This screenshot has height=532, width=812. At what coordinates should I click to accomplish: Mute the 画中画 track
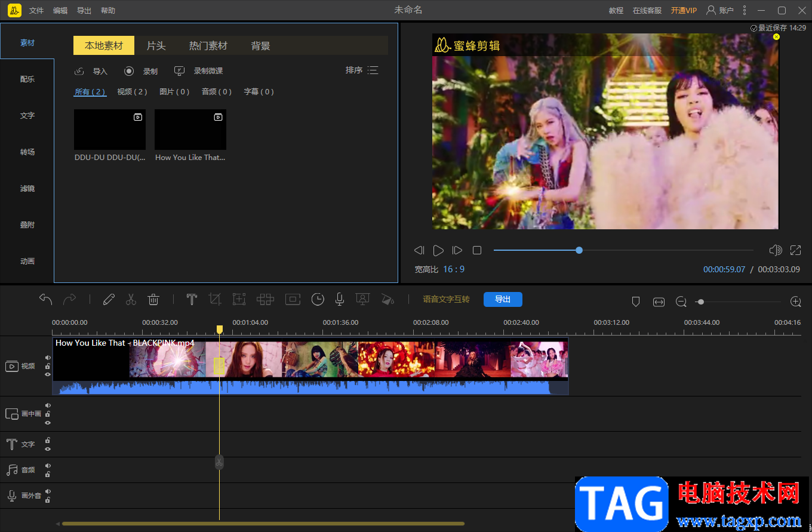(x=48, y=405)
